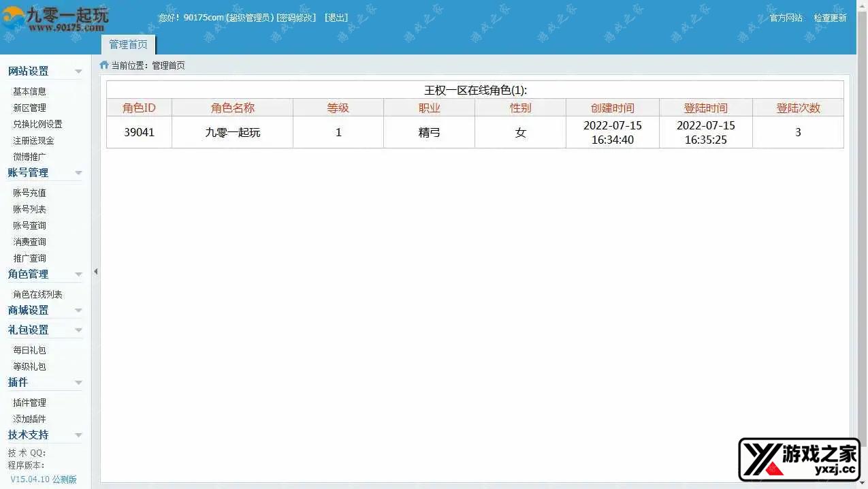The image size is (868, 489).
Task: Click the 退出 logout link
Action: tap(336, 18)
